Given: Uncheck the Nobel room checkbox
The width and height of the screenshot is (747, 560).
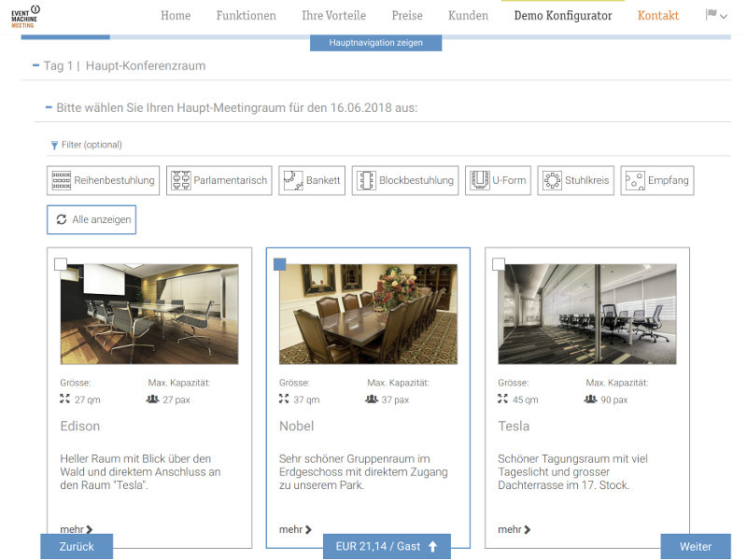Looking at the screenshot, I should (x=280, y=264).
